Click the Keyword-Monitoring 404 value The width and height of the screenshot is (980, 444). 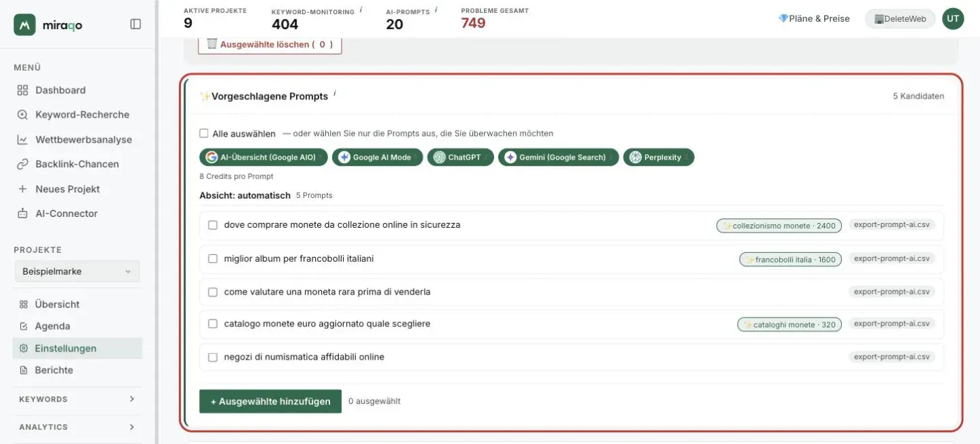coord(285,24)
